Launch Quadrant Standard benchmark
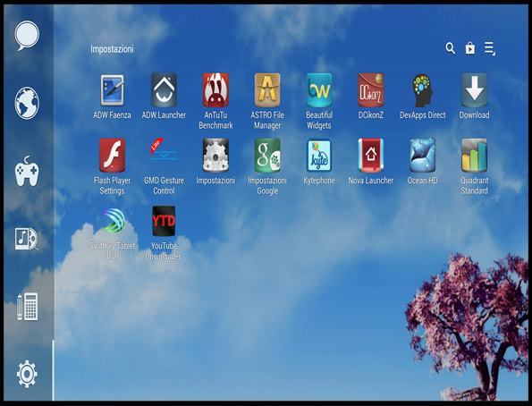Viewport: 532px width, 406px height. [x=474, y=156]
